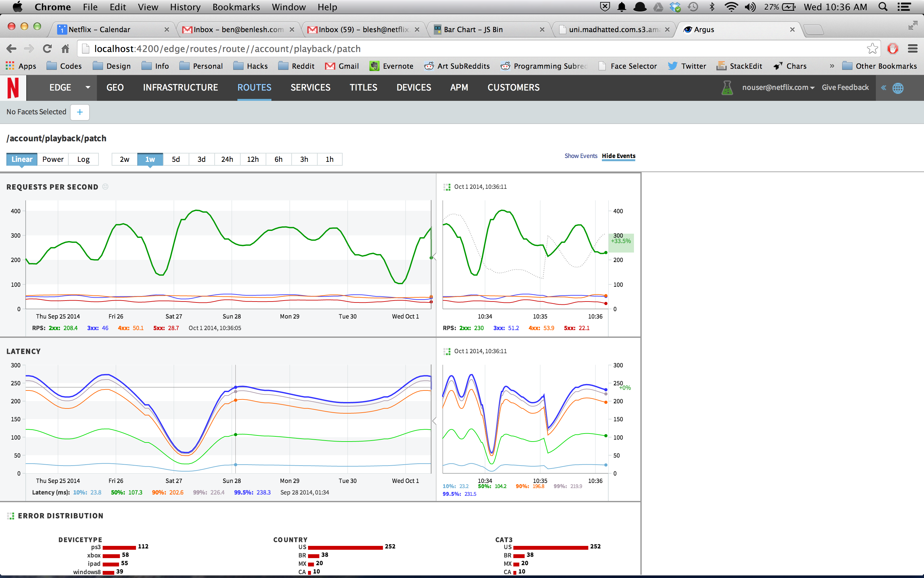924x578 pixels.
Task: Open Design bookmark folder
Action: click(112, 66)
